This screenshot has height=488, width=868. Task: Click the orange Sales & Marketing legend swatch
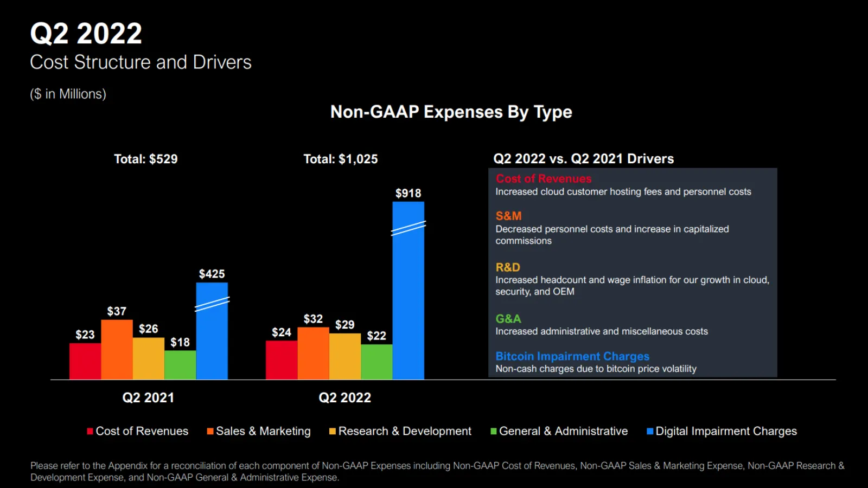(210, 432)
